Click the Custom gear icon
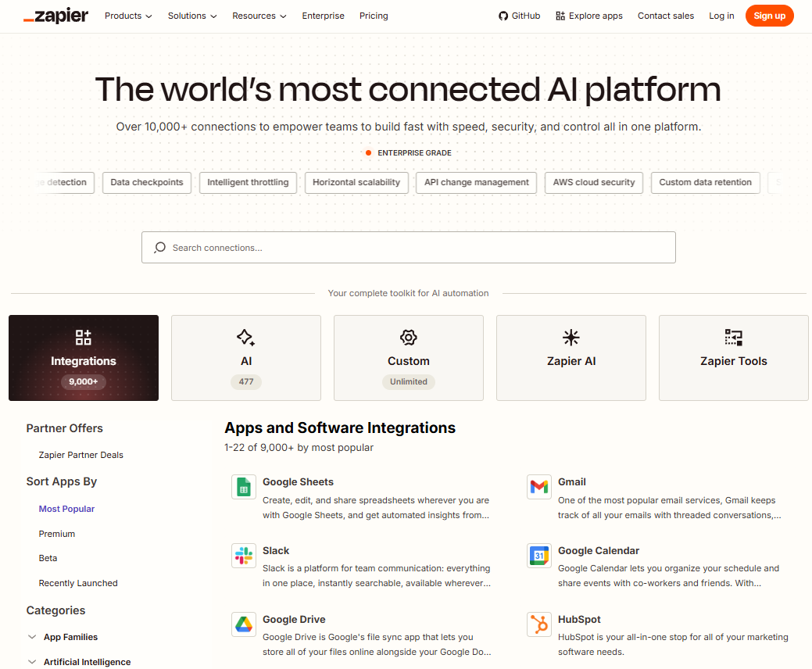This screenshot has height=669, width=812. [x=409, y=338]
